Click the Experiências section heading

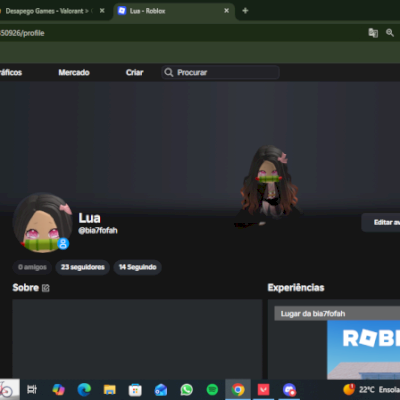click(296, 288)
